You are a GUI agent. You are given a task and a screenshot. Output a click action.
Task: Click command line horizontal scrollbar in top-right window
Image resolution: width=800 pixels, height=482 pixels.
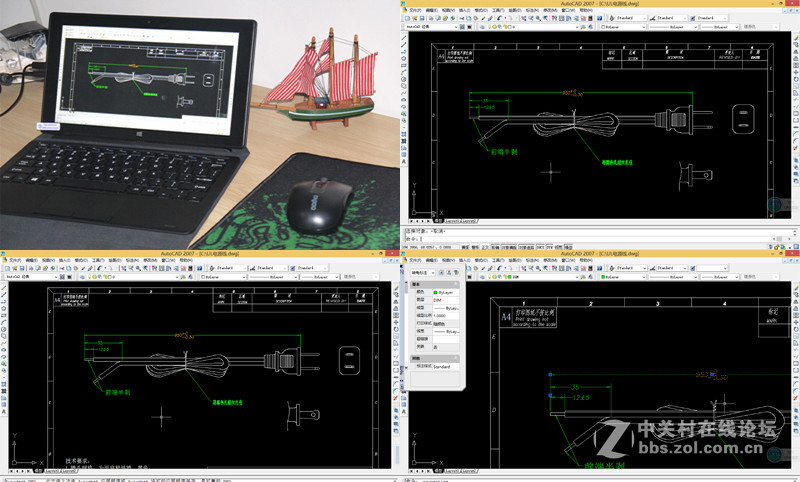pyautogui.click(x=782, y=239)
